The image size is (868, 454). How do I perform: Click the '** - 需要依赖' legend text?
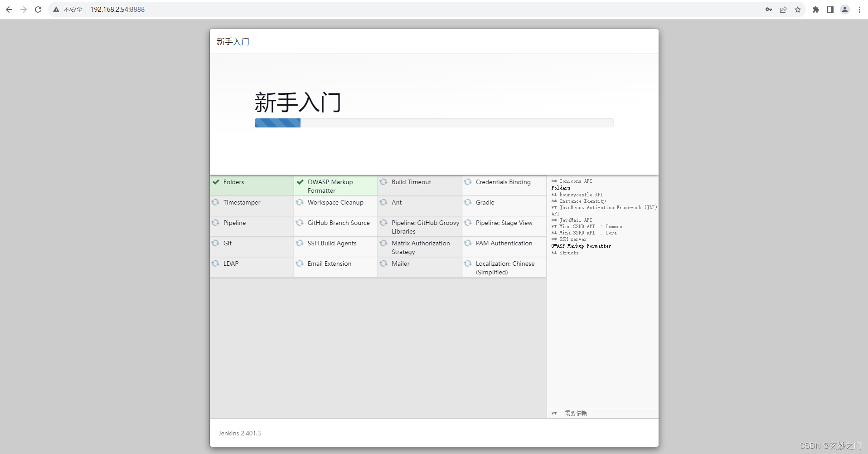tap(569, 413)
